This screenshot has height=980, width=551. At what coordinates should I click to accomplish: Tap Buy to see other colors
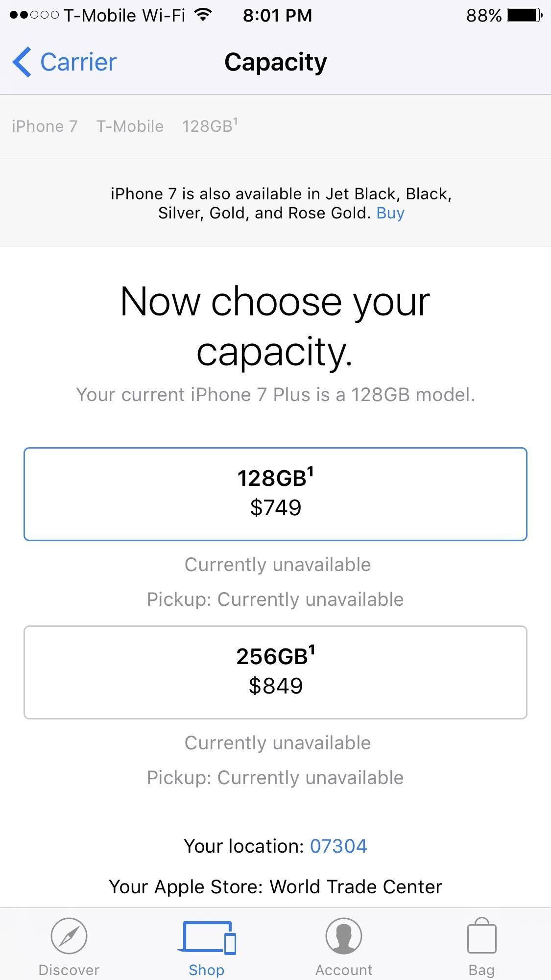click(x=389, y=213)
